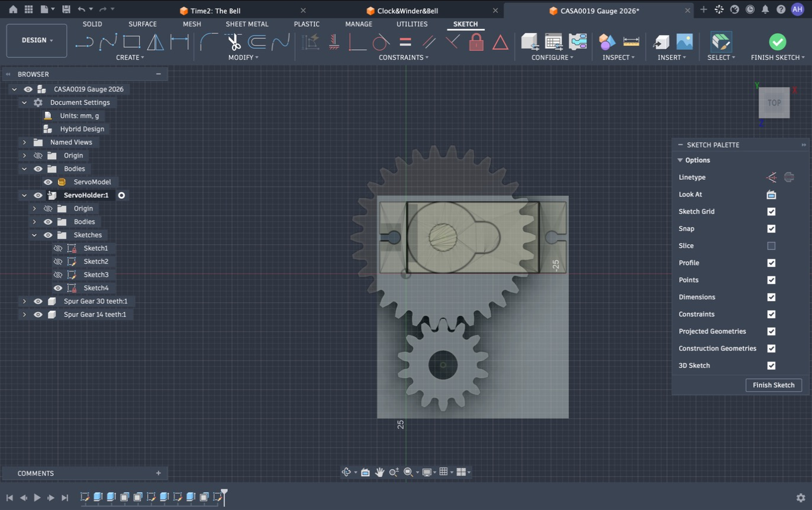
Task: Open the Time2: The Bell document tab
Action: (215, 11)
